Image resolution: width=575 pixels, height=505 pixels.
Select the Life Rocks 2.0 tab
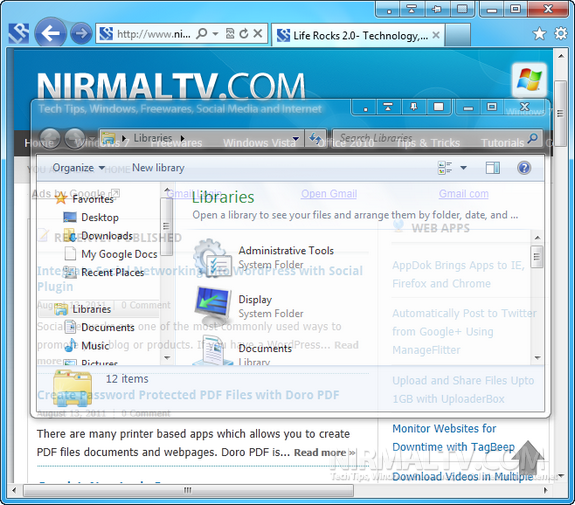(358, 35)
